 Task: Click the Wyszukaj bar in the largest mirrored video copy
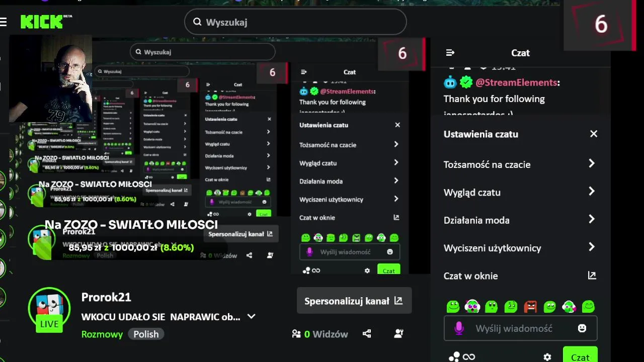(202, 52)
